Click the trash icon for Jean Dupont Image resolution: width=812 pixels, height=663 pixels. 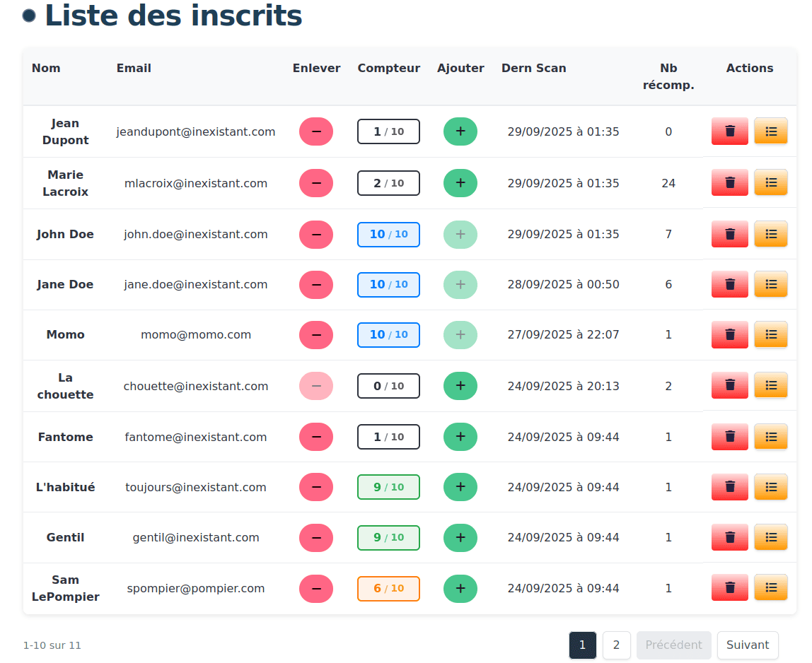[729, 131]
